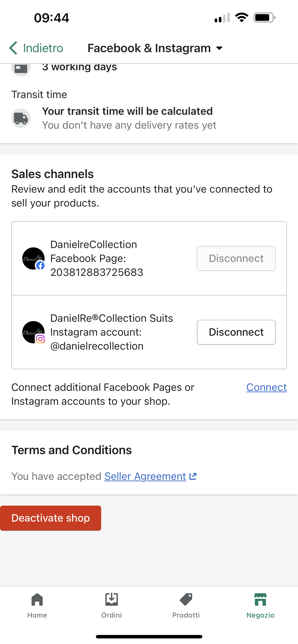The width and height of the screenshot is (298, 644).
Task: Open the Home tab
Action: coord(37,605)
